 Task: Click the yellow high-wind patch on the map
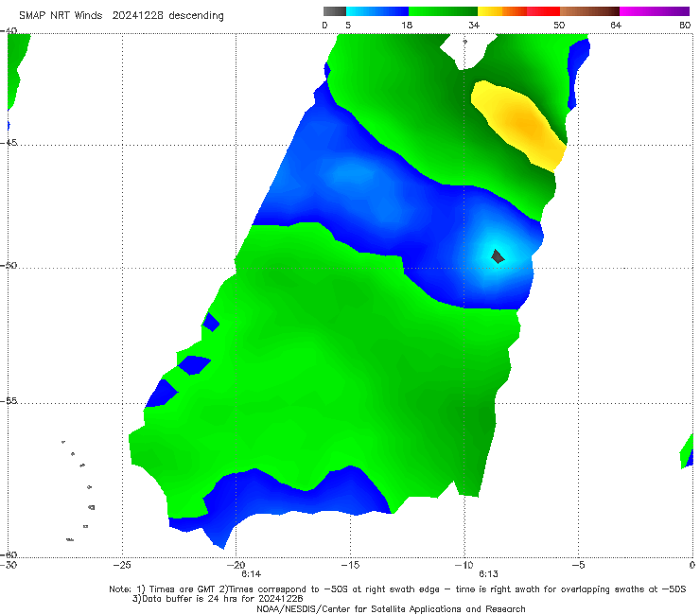tap(520, 125)
